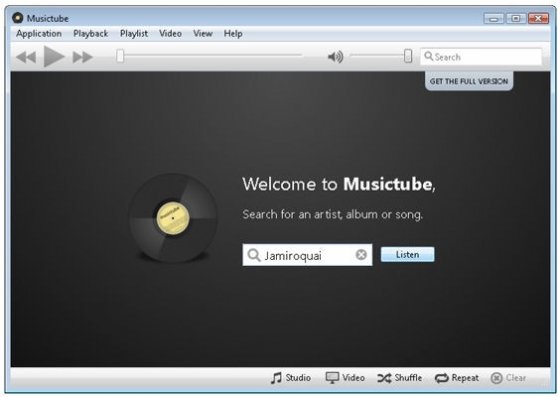Image resolution: width=560 pixels, height=397 pixels.
Task: Skip to previous track with rewind button
Action: coord(26,57)
